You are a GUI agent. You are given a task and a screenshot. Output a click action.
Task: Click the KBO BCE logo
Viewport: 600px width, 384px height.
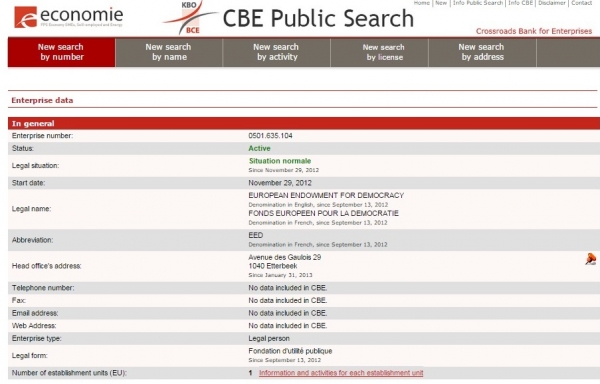point(189,17)
